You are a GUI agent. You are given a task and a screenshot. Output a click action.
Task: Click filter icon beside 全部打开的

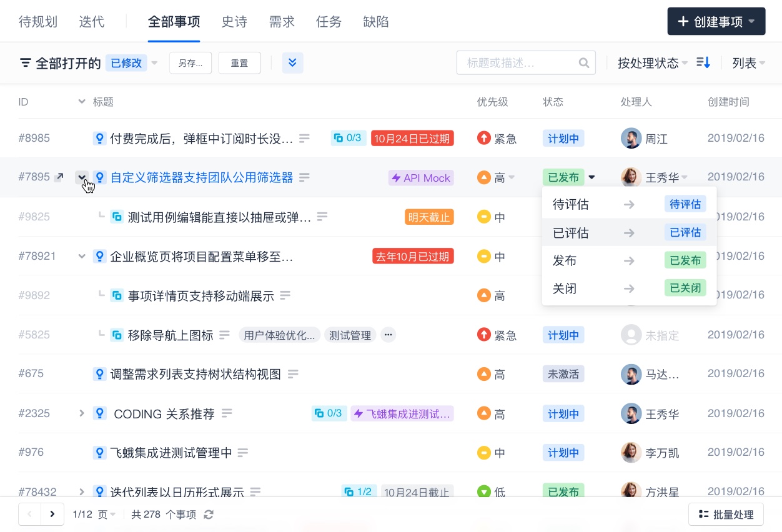[26, 63]
